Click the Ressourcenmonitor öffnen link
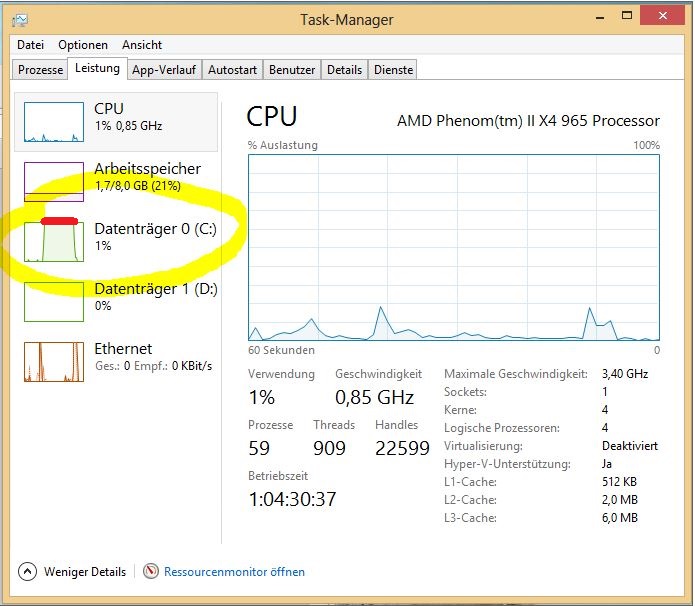 point(234,571)
